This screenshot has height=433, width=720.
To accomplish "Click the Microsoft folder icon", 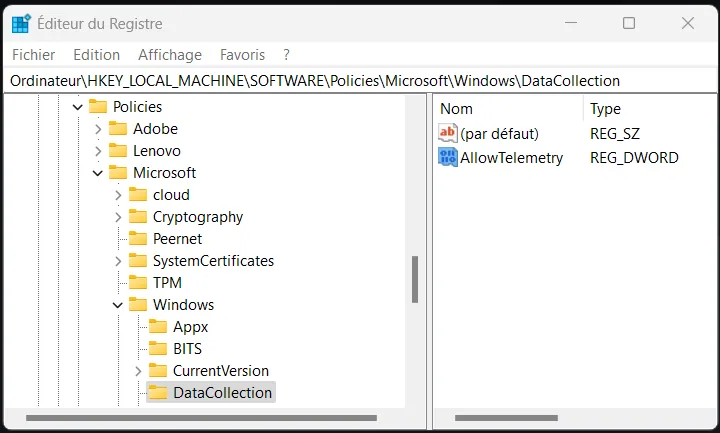I will [118, 173].
